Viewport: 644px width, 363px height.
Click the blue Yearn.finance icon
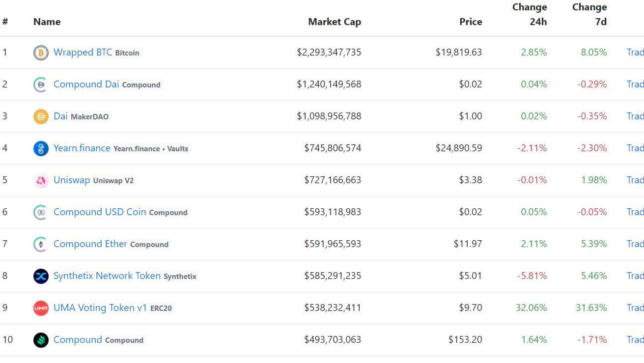pyautogui.click(x=41, y=148)
